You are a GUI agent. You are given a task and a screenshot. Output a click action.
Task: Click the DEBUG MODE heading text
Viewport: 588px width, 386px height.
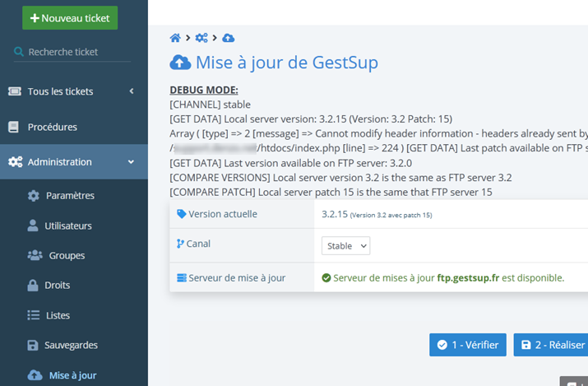[204, 90]
